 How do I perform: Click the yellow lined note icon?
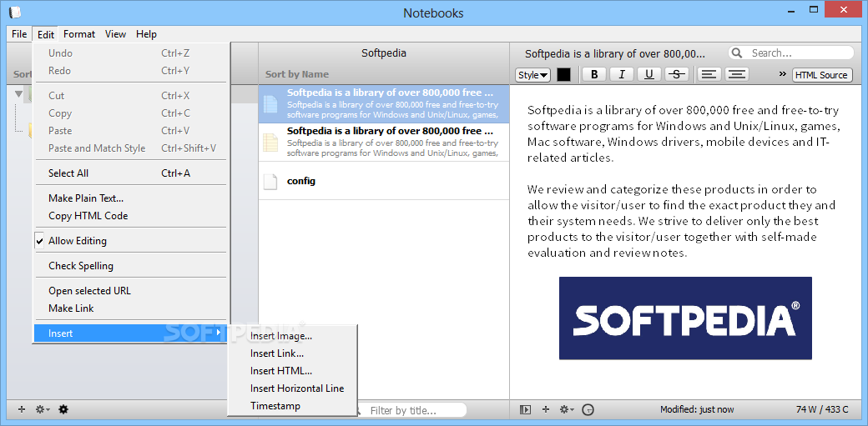click(x=270, y=143)
